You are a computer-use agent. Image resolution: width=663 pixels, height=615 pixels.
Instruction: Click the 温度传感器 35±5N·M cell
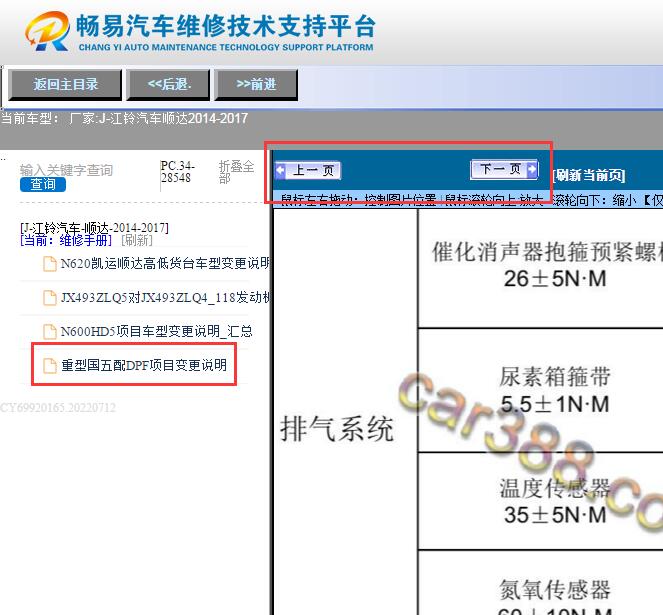tap(540, 501)
